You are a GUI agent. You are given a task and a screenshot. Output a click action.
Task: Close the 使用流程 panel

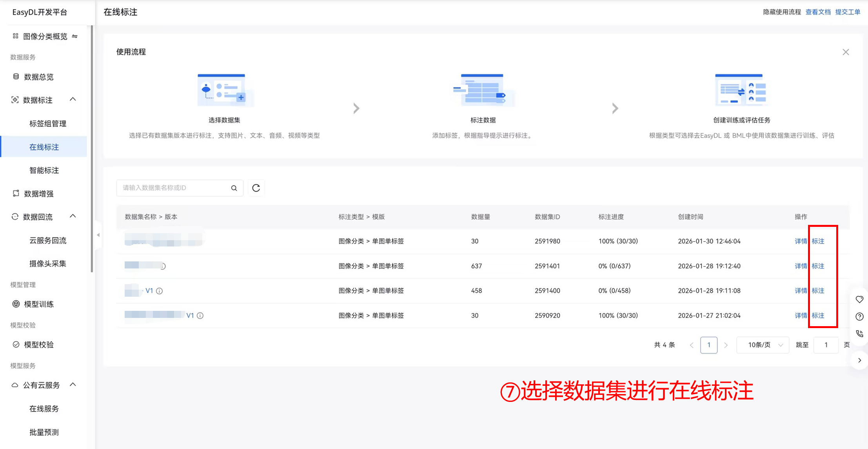click(846, 52)
